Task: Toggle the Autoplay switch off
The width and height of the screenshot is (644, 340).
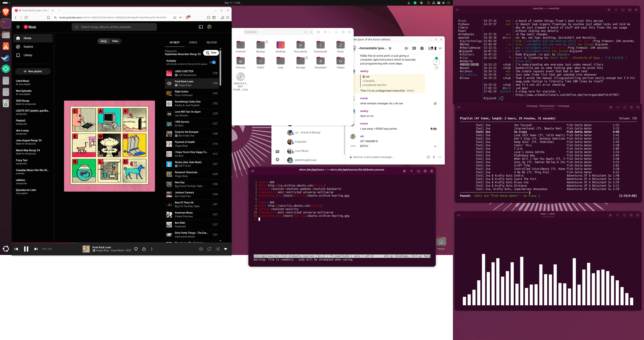Action: click(212, 62)
